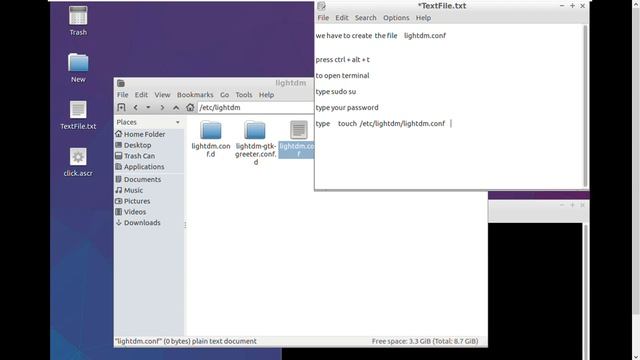Screen dimensions: 640x360
Task: Click the text editor vertical scrollbar
Action: [x=585, y=106]
